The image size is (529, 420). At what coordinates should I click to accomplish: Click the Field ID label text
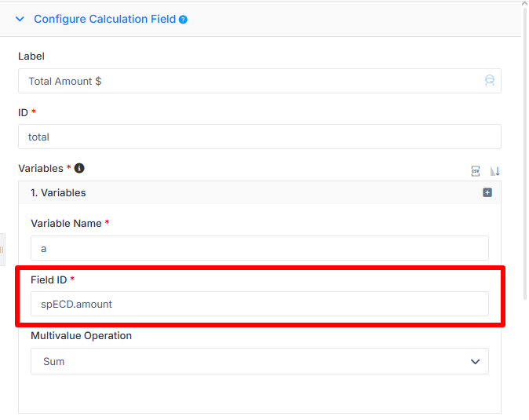(49, 279)
